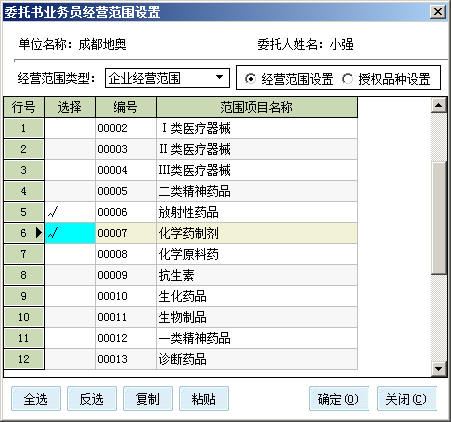Select row header number 12

point(24,359)
